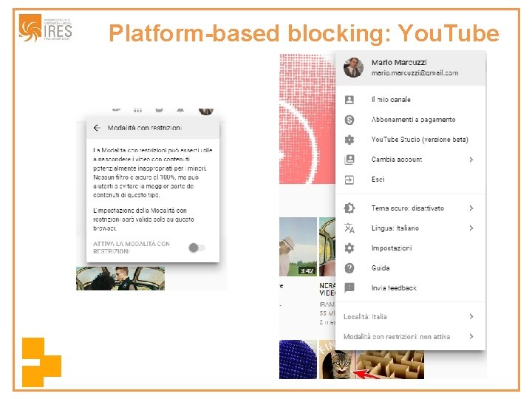Expand the Tema scuro chevron

click(x=471, y=208)
